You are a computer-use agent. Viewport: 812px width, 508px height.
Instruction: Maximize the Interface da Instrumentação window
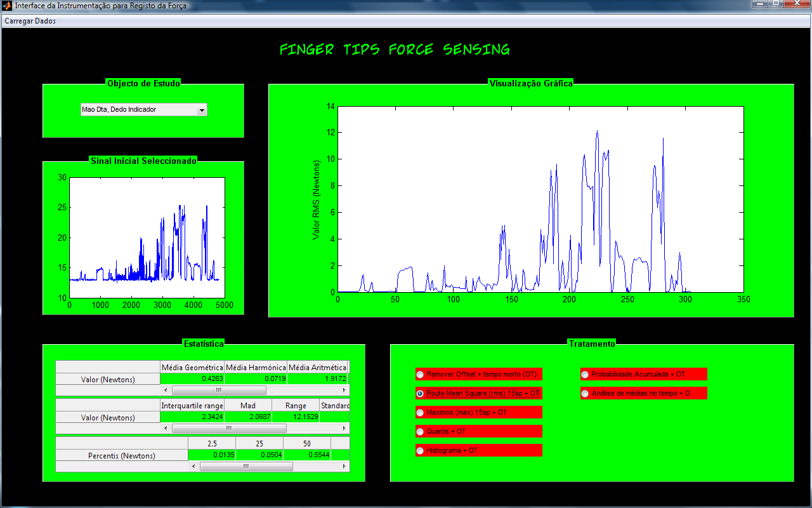[775, 4]
